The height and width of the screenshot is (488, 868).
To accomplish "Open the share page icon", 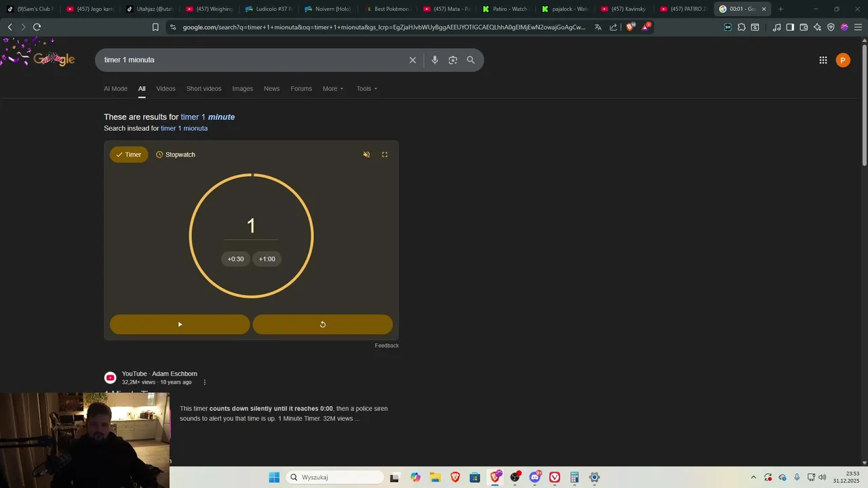I will 614,27.
